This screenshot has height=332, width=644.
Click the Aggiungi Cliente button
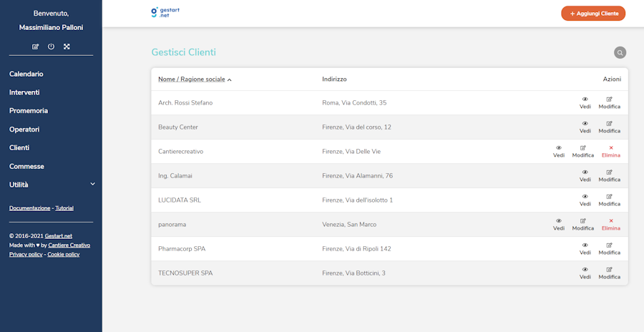click(593, 14)
